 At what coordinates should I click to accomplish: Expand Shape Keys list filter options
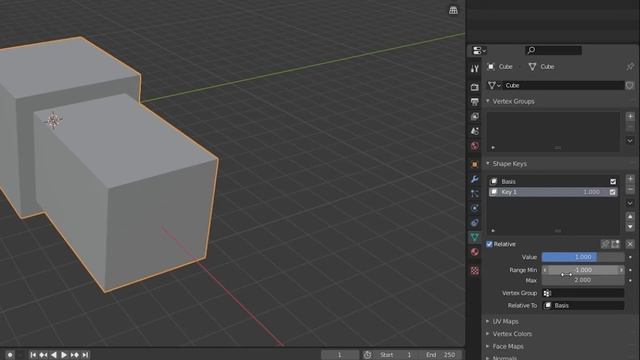click(493, 231)
